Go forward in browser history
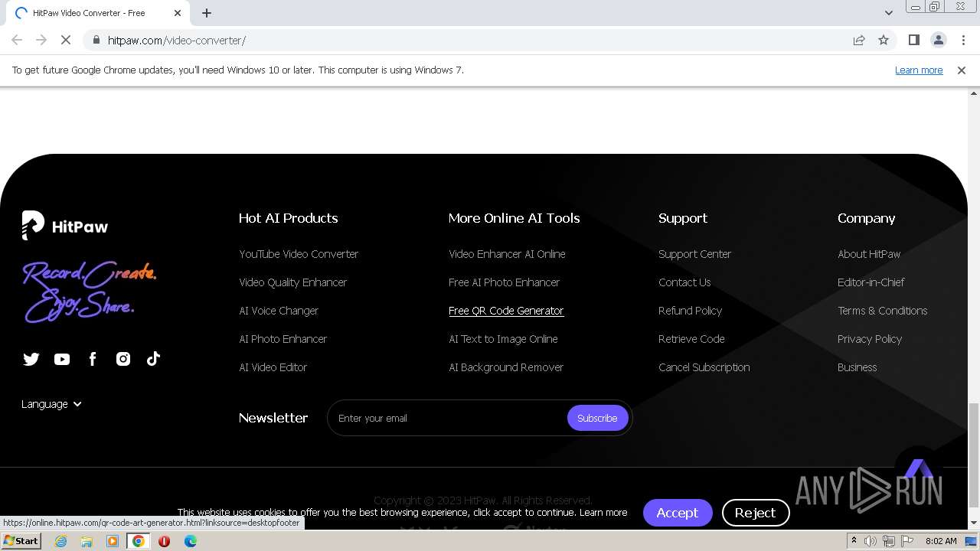 tap(41, 40)
